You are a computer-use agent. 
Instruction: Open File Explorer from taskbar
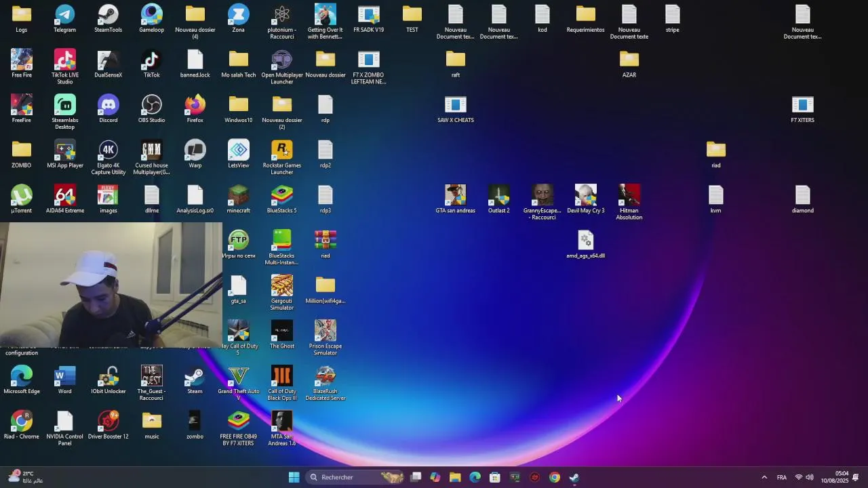tap(455, 477)
